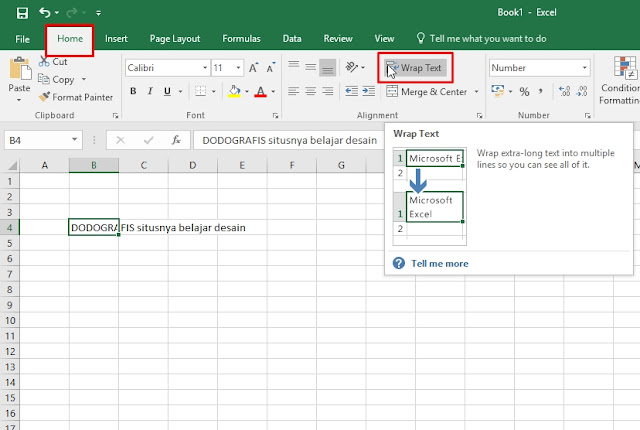Apply the yellow fill color
The height and width of the screenshot is (430, 640).
click(234, 91)
